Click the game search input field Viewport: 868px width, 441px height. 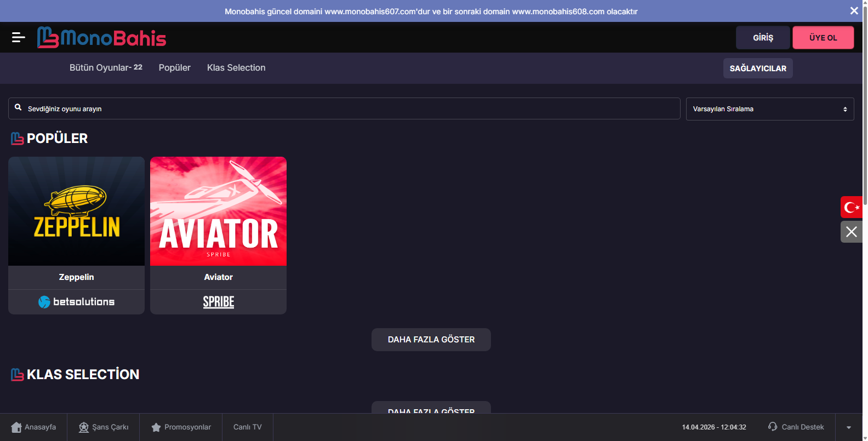click(x=344, y=108)
